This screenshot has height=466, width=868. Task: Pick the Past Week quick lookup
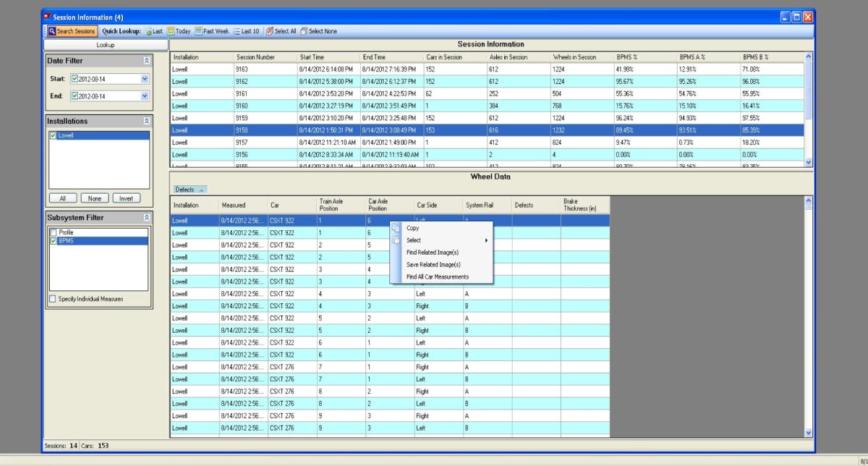212,31
